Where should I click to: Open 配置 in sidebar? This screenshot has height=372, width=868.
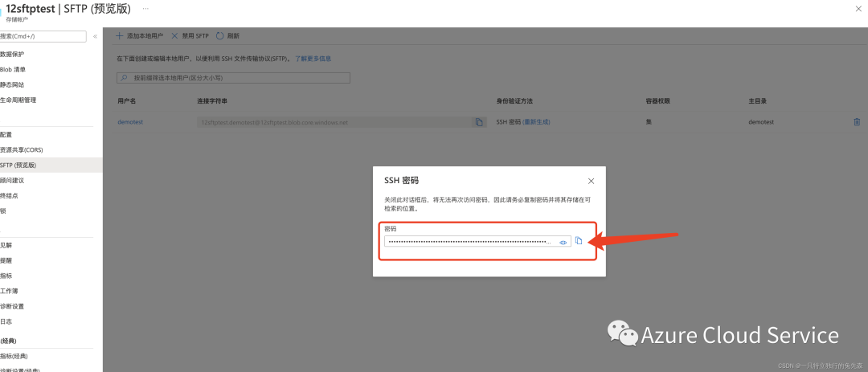(x=6, y=134)
